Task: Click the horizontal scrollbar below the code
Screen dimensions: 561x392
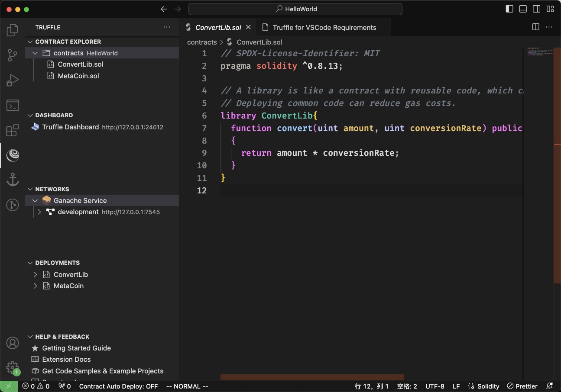Action: click(312, 377)
